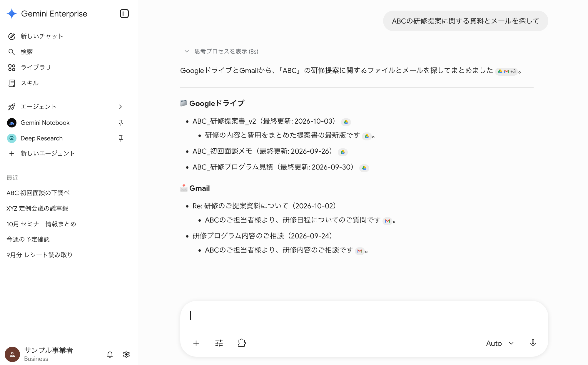The width and height of the screenshot is (588, 365).
Task: Open recent chat 今週の予定確認
Action: (28, 239)
